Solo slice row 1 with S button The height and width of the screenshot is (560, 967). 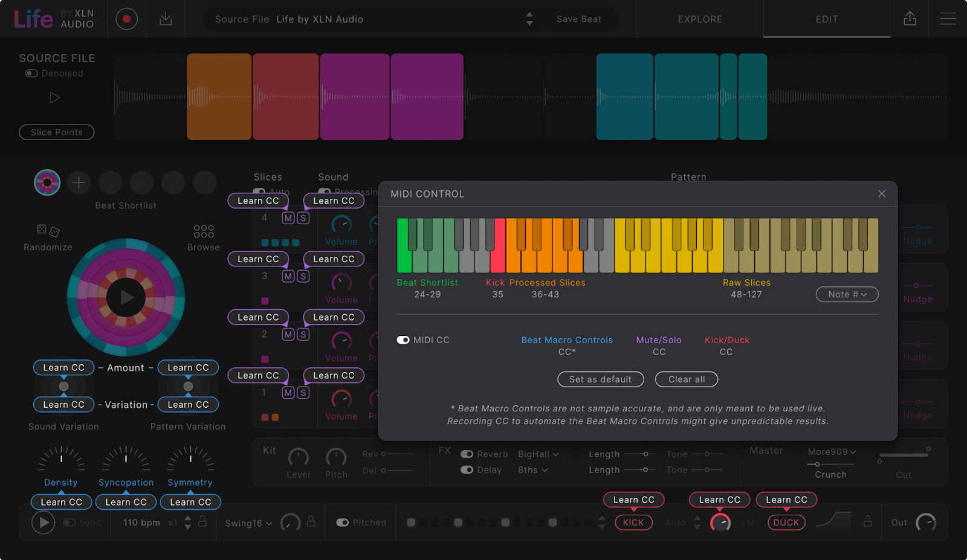tap(303, 393)
